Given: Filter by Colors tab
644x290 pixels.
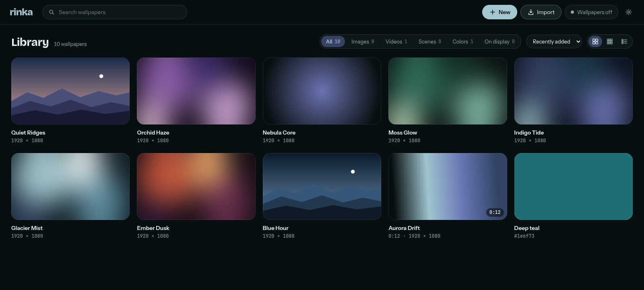Looking at the screenshot, I should tap(463, 41).
